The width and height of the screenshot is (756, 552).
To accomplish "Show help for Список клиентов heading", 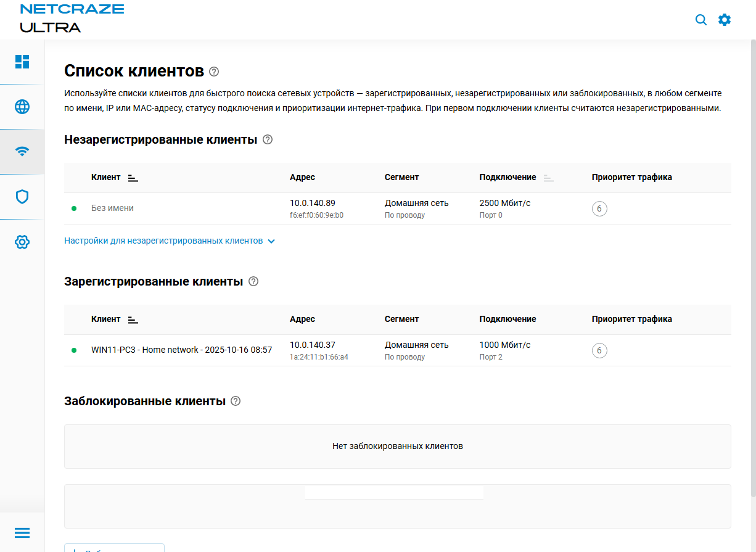I will pos(214,72).
